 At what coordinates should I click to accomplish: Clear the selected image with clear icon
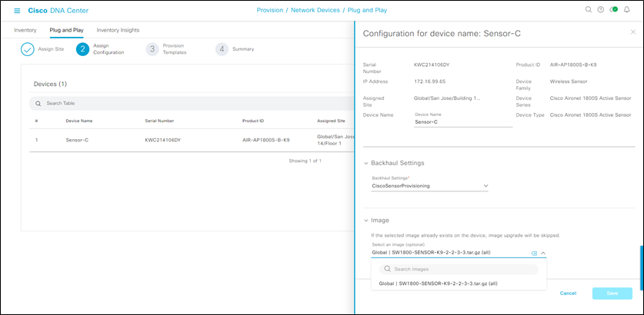pyautogui.click(x=534, y=254)
